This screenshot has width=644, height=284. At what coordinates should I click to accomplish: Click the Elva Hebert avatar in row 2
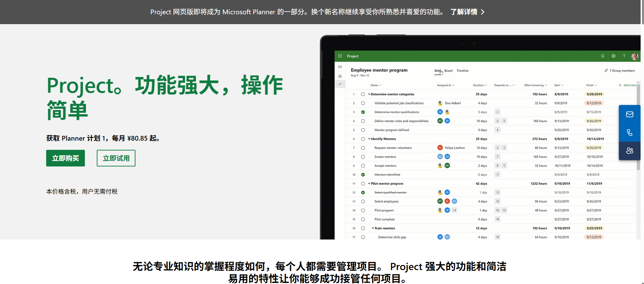pyautogui.click(x=440, y=103)
